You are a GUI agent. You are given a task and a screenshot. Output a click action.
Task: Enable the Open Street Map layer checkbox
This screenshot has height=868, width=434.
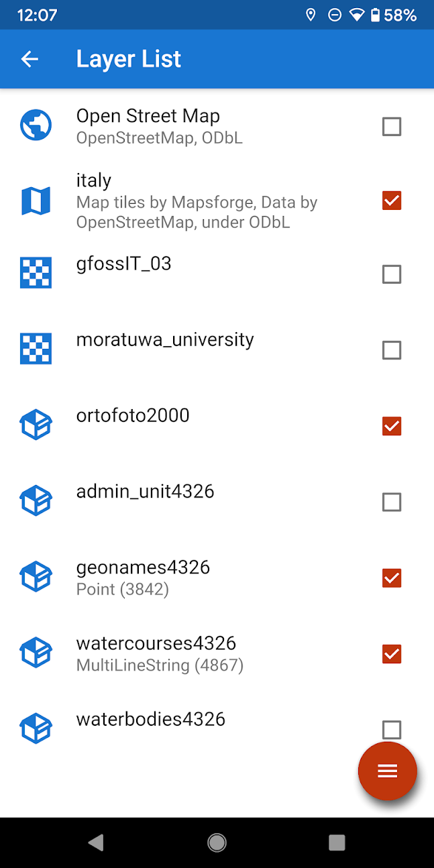pos(391,127)
